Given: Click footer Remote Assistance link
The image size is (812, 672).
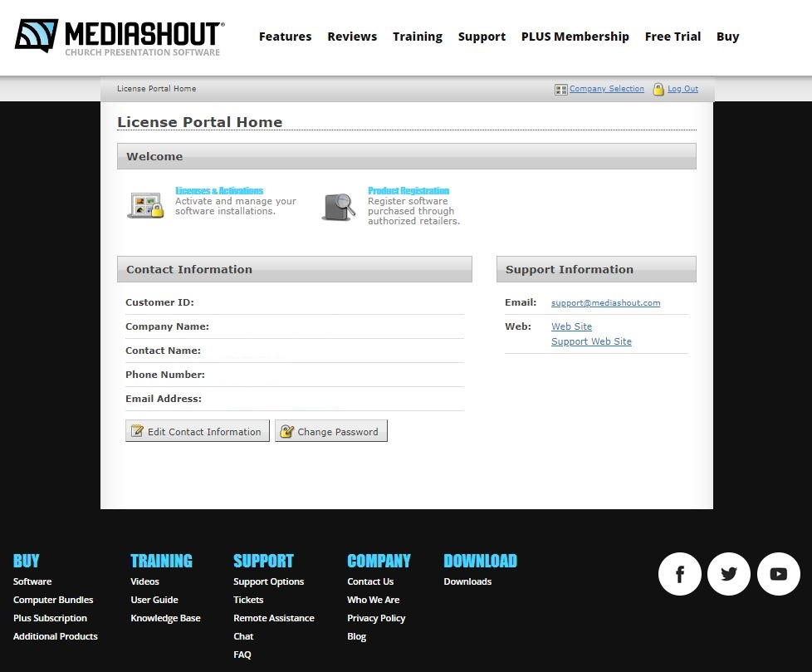Looking at the screenshot, I should point(273,618).
